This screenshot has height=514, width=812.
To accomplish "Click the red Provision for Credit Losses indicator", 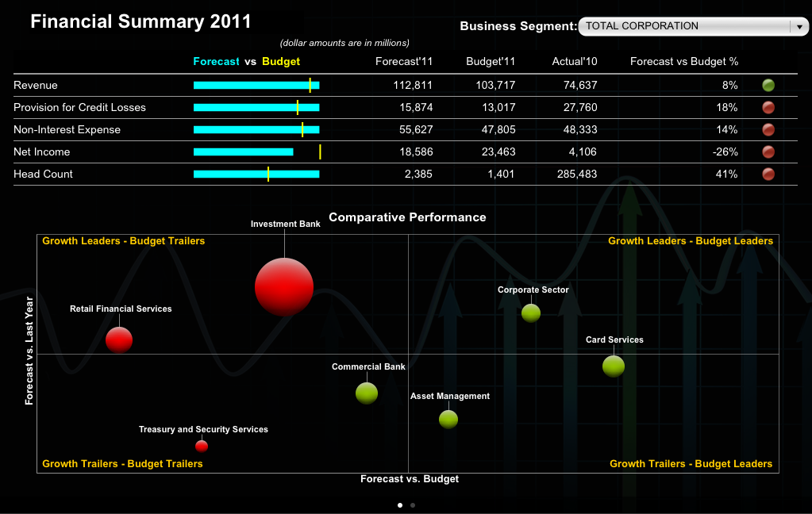I will coord(768,108).
